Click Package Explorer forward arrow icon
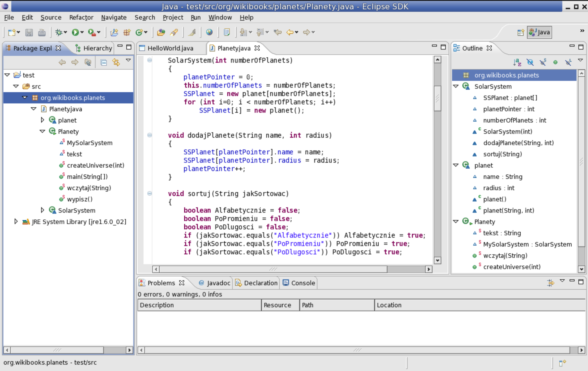588x371 pixels. click(x=75, y=62)
